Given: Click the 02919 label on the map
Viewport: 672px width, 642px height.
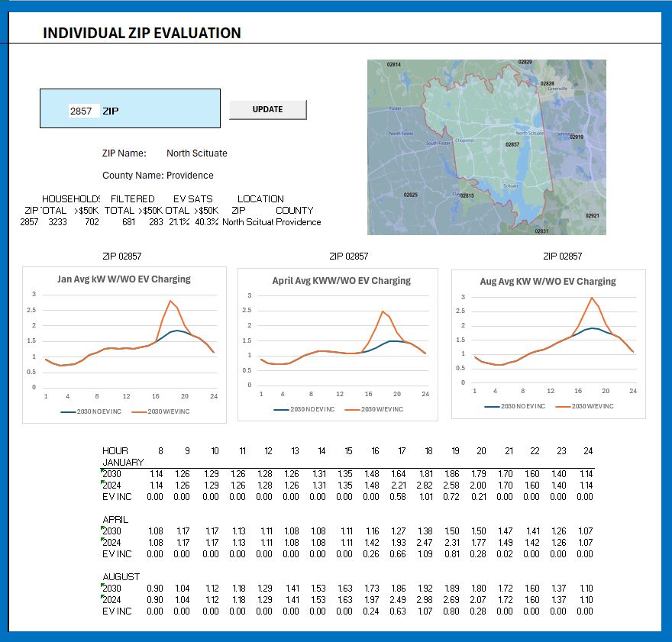Looking at the screenshot, I should pyautogui.click(x=577, y=137).
